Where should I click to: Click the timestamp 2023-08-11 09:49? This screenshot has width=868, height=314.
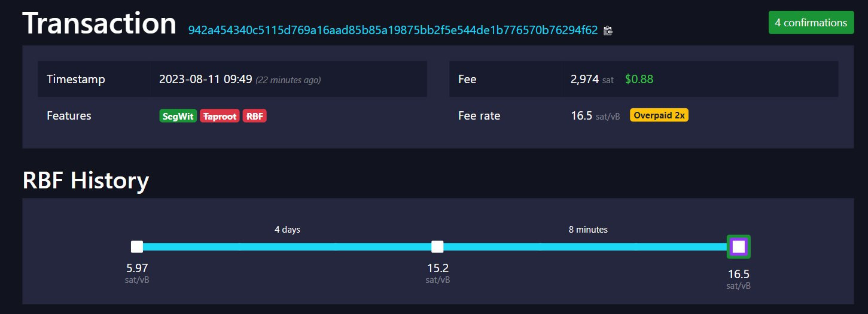coord(206,79)
